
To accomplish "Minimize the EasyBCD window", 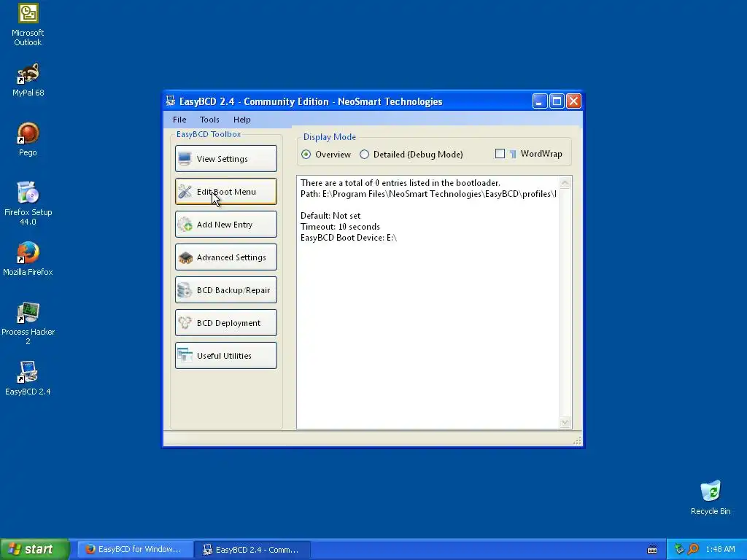I will pyautogui.click(x=540, y=101).
